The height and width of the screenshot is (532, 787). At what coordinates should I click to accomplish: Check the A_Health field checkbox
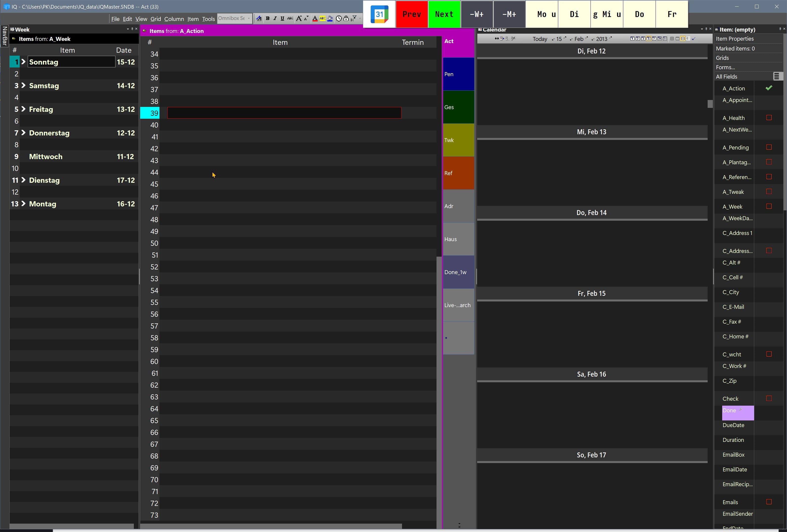[x=769, y=118]
